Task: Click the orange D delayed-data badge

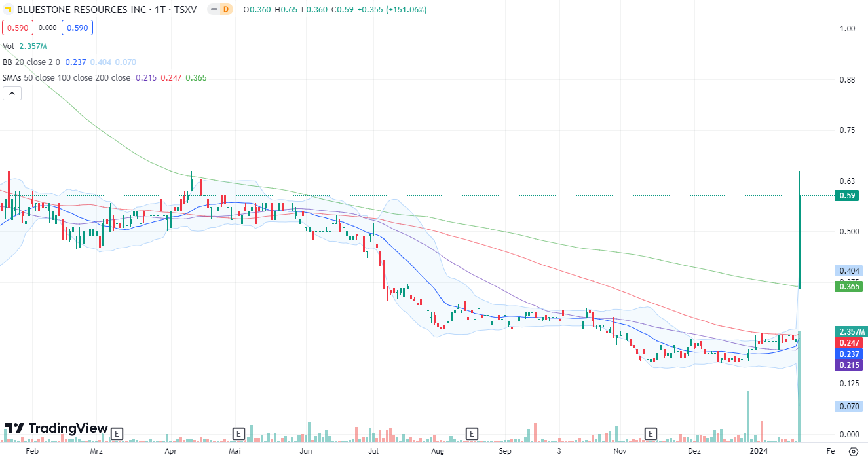Action: 225,10
